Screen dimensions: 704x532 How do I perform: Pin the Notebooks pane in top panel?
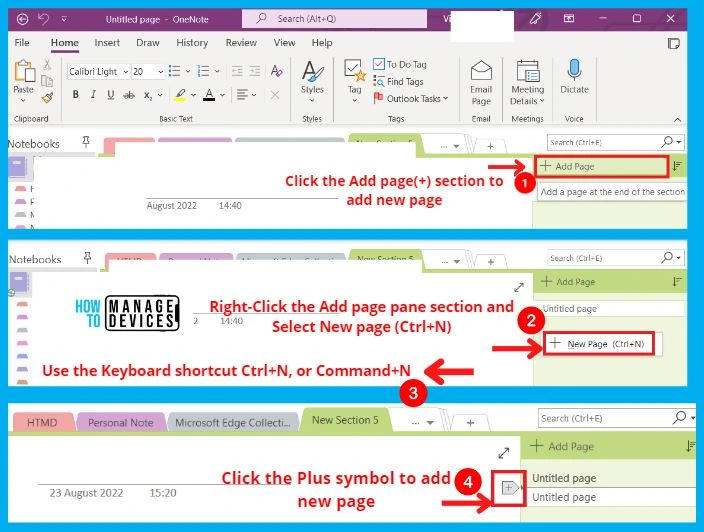tap(86, 142)
